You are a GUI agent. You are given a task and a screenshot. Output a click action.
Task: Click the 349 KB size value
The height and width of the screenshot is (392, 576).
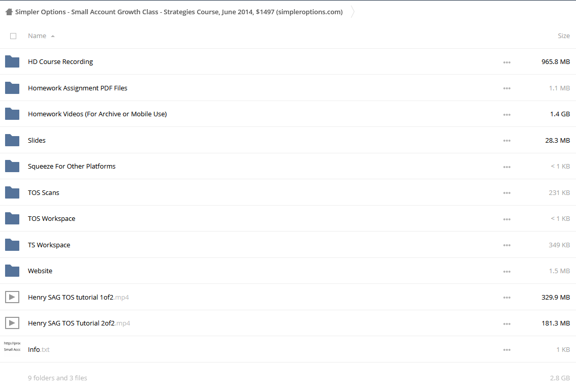point(559,245)
